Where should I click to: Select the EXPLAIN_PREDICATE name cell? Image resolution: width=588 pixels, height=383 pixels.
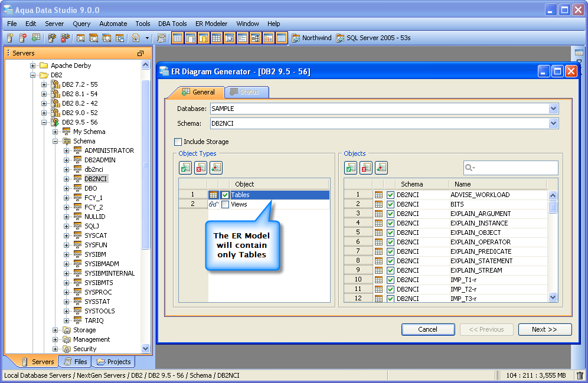(498, 251)
